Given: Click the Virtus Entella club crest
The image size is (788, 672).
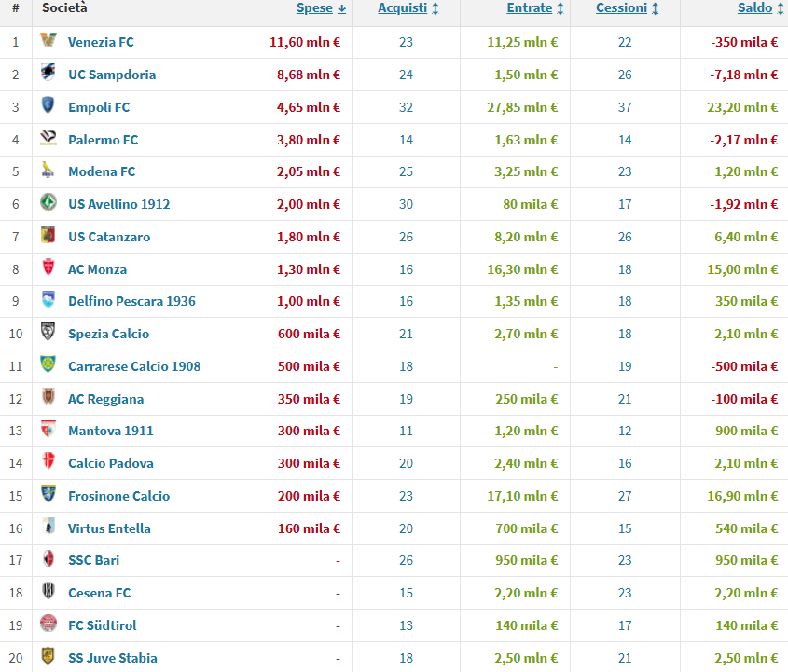Looking at the screenshot, I should [48, 527].
